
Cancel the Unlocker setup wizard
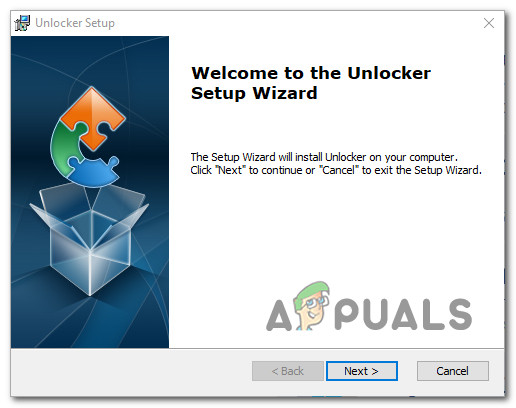[x=452, y=371]
